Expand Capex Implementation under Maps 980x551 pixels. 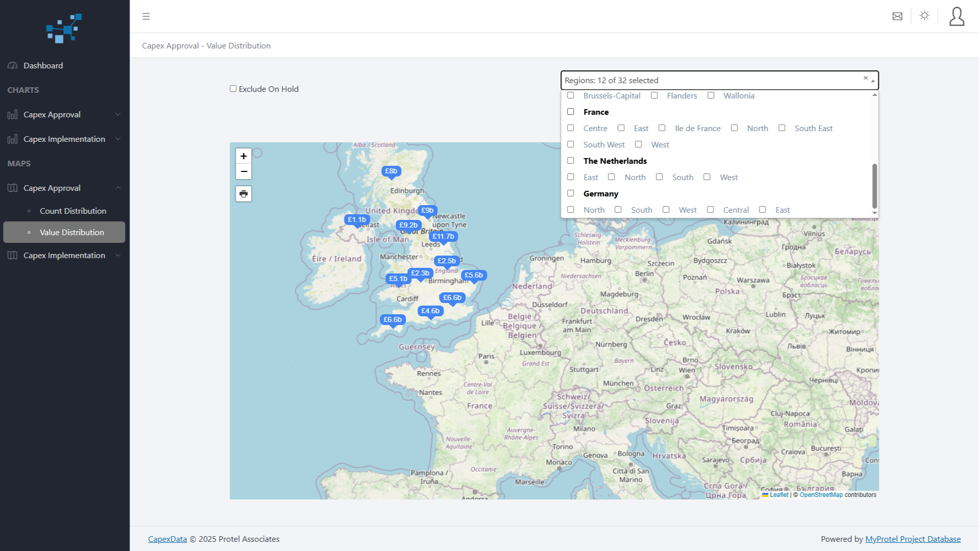coord(64,256)
